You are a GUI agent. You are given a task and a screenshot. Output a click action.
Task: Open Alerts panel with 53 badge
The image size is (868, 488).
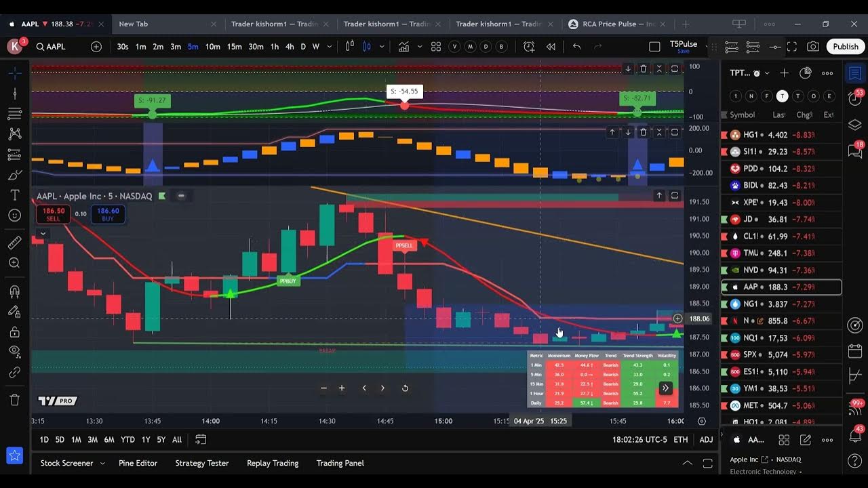click(855, 98)
